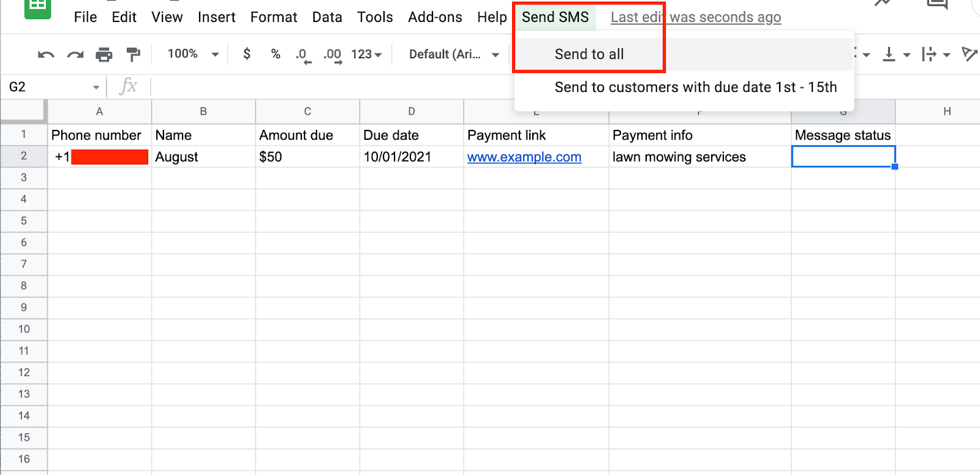Screen dimensions: 980x475
Task: Click the redo arrow icon
Action: (75, 55)
